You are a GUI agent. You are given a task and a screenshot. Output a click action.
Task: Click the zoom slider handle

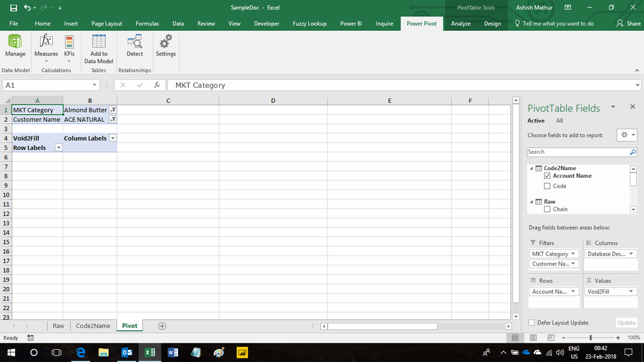pyautogui.click(x=590, y=338)
